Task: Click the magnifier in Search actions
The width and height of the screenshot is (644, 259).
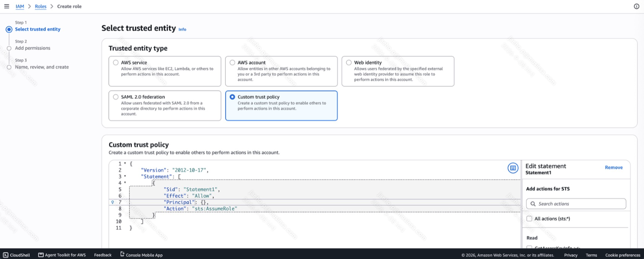Action: click(x=533, y=204)
